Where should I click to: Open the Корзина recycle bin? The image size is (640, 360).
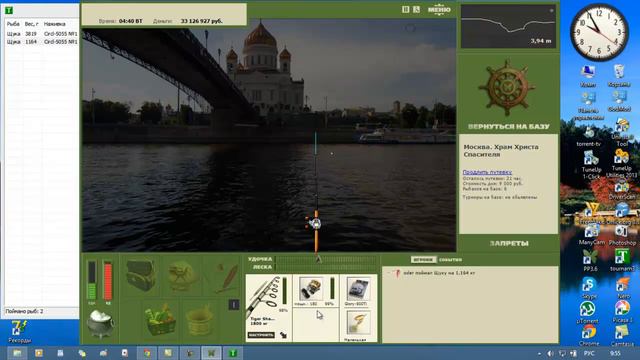[619, 76]
